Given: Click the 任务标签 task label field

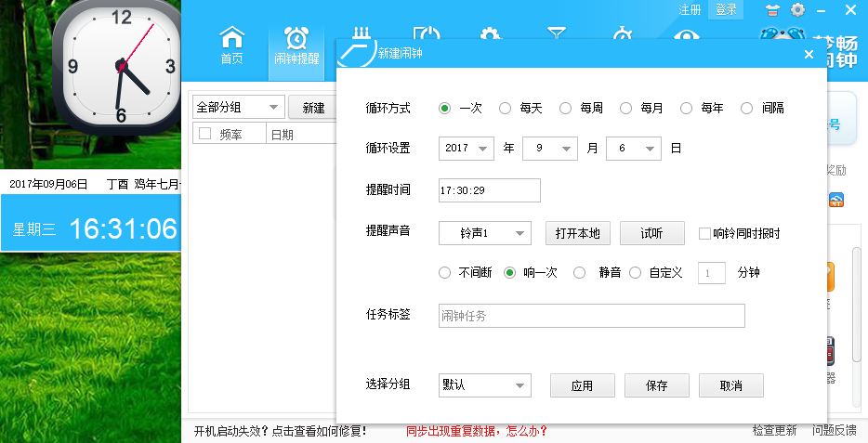Looking at the screenshot, I should pyautogui.click(x=591, y=316).
